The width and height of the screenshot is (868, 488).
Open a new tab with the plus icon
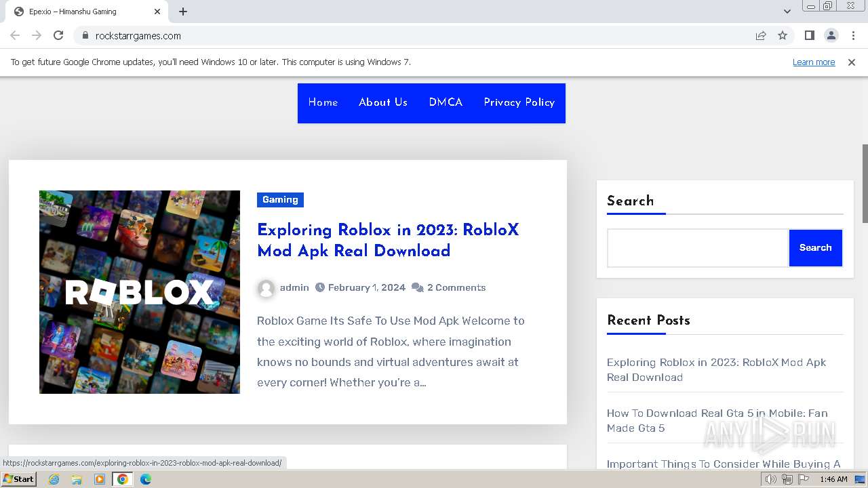point(183,12)
